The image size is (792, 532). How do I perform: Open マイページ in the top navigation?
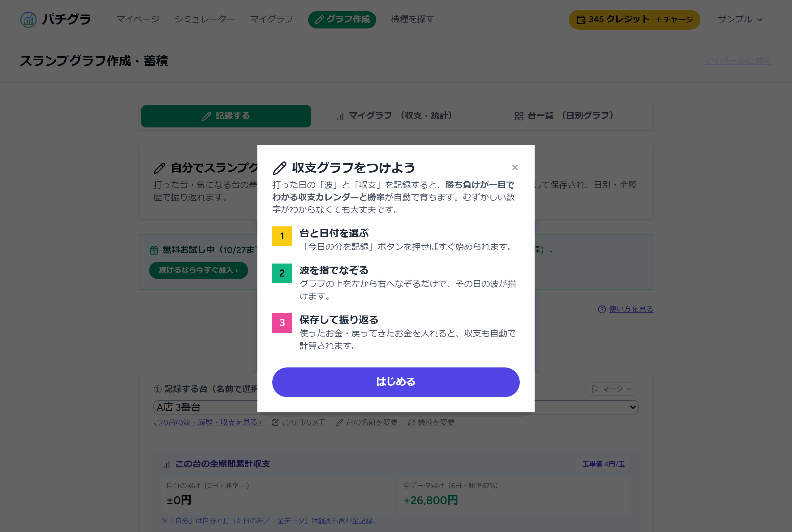tap(138, 19)
